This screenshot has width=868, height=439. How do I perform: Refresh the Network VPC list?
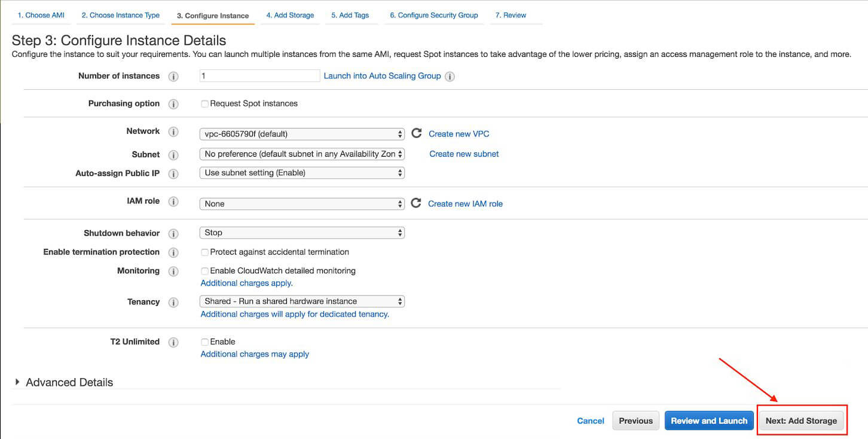click(x=417, y=133)
